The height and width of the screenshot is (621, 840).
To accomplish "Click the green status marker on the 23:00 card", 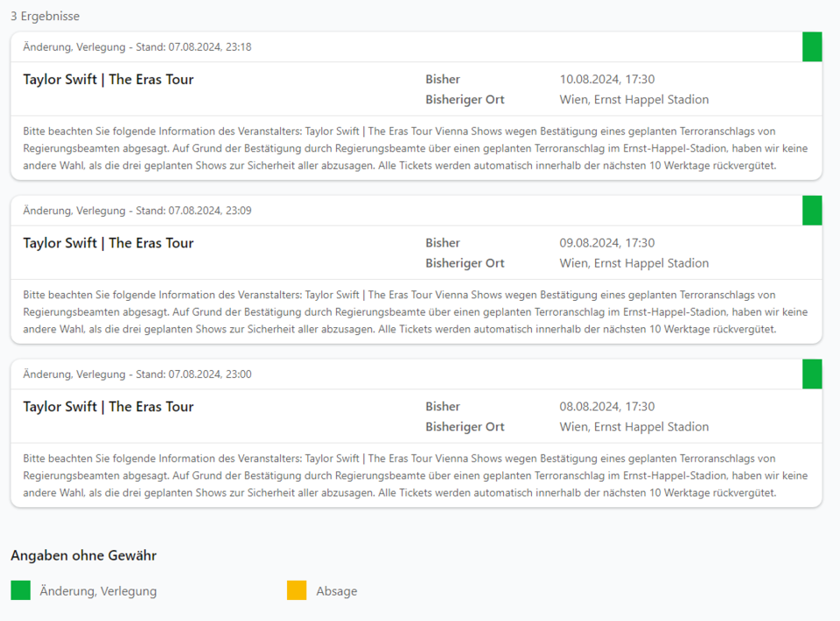I will pos(812,373).
